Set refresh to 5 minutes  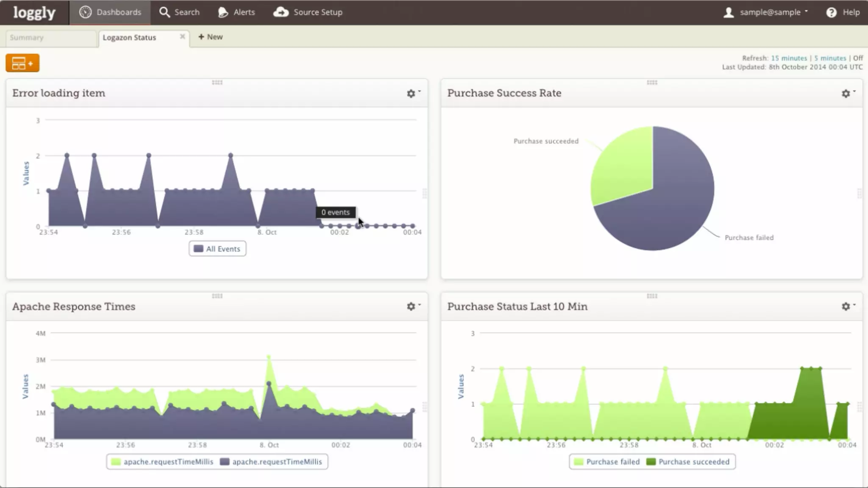tap(830, 58)
